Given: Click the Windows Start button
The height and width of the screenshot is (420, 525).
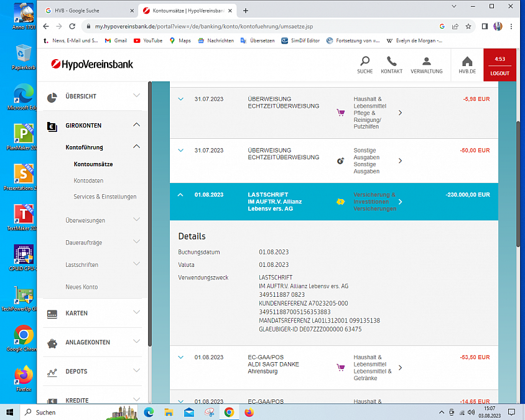Looking at the screenshot, I should coord(10,413).
